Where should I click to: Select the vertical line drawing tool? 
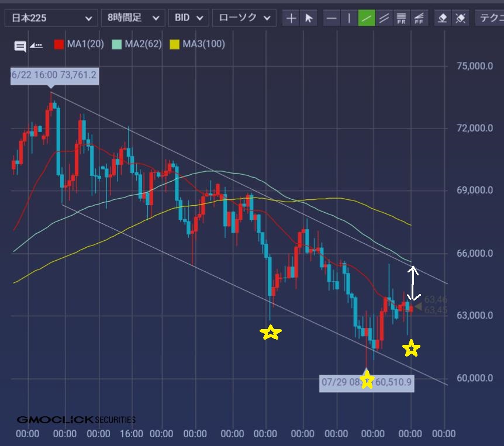point(349,18)
